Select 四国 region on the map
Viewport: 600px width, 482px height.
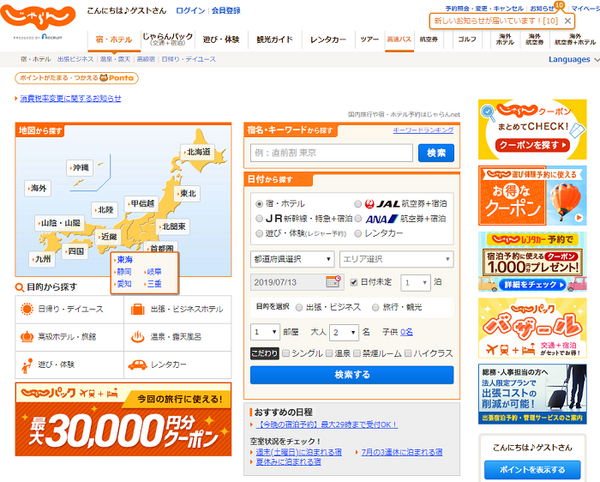click(75, 251)
